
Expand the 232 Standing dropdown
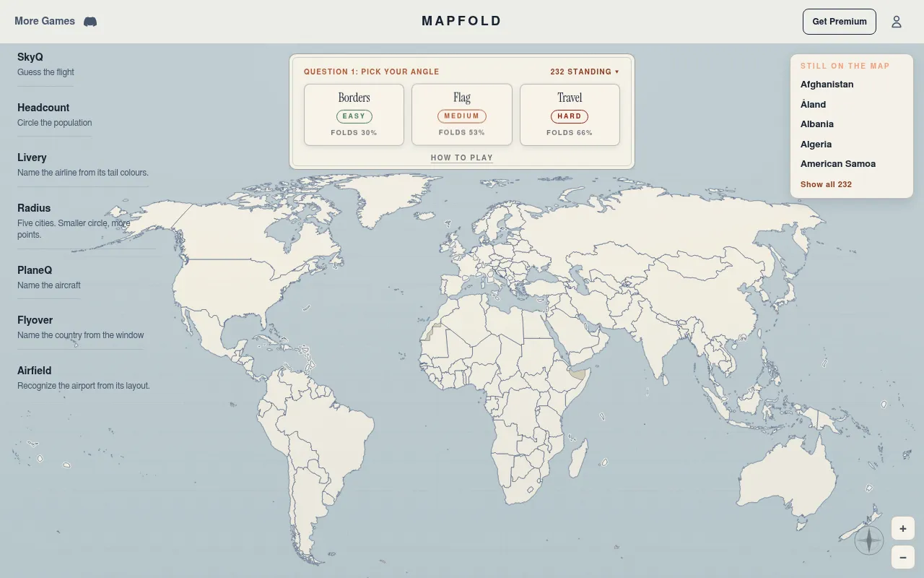pos(585,72)
